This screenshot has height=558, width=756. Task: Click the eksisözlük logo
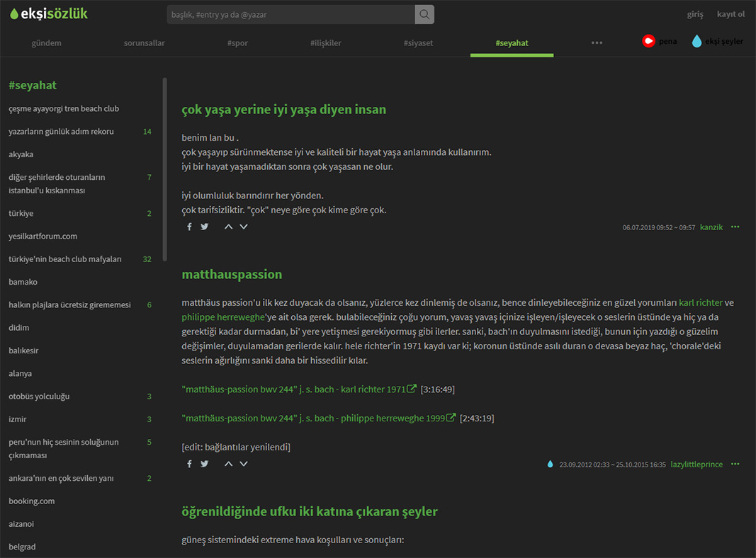[47, 13]
